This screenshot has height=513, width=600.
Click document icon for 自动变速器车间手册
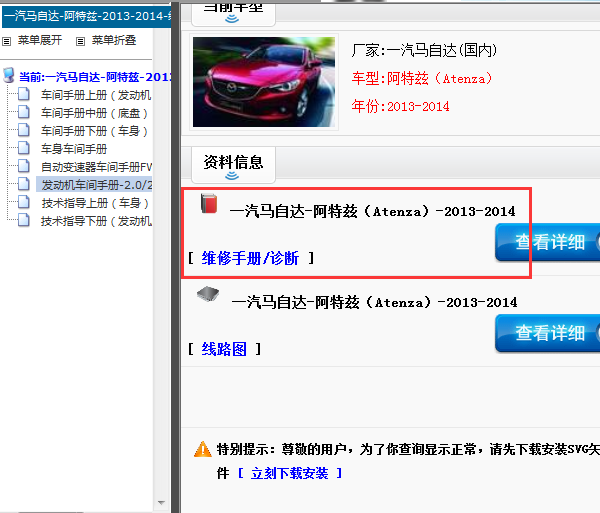click(x=24, y=166)
